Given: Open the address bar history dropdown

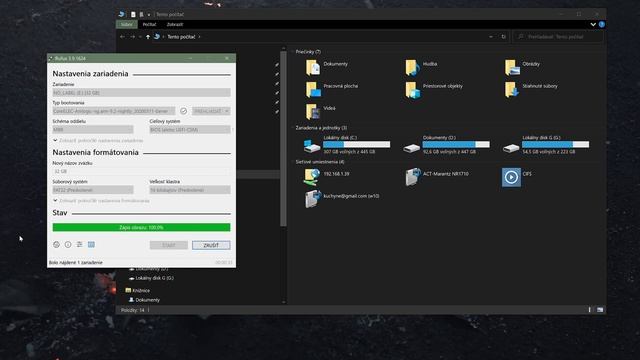Looking at the screenshot, I should tap(491, 37).
